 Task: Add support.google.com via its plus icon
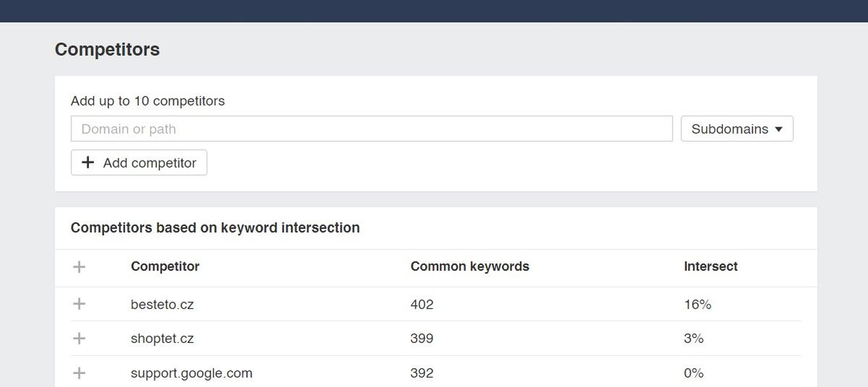(80, 373)
